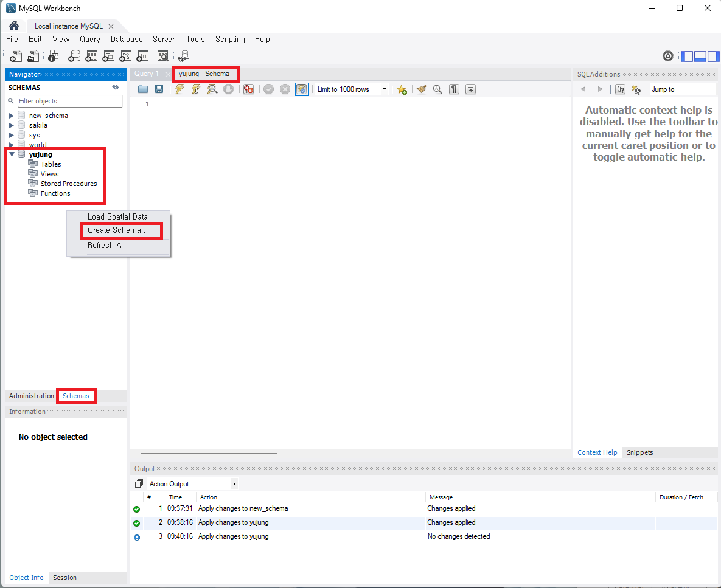Toggle stop-on-error for script execution
Viewport: 721px width, 588px height.
pos(248,89)
